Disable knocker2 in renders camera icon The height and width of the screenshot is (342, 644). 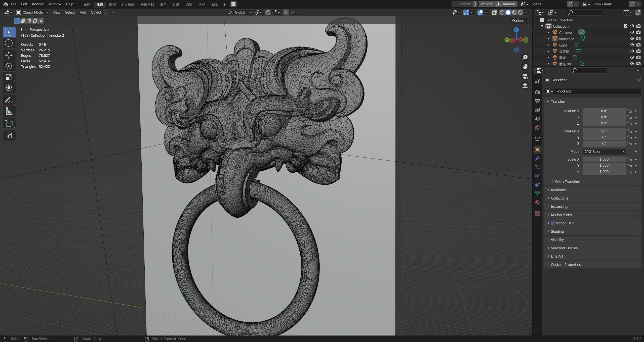[x=638, y=39]
